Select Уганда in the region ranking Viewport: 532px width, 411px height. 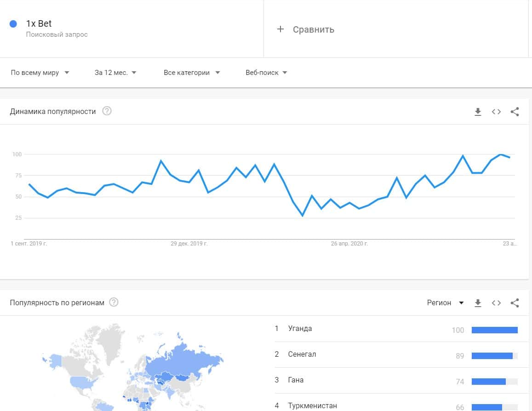tap(300, 329)
